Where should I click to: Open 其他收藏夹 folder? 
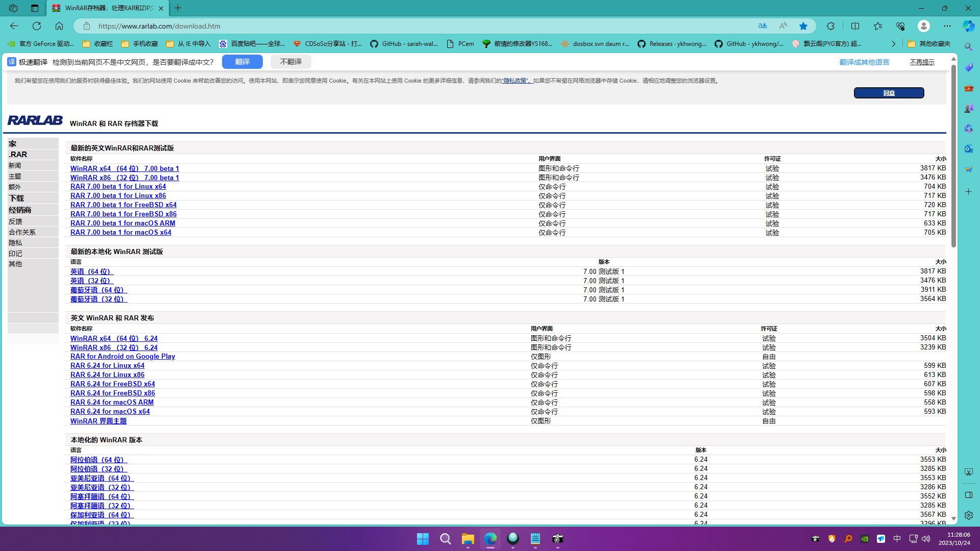(x=929, y=44)
